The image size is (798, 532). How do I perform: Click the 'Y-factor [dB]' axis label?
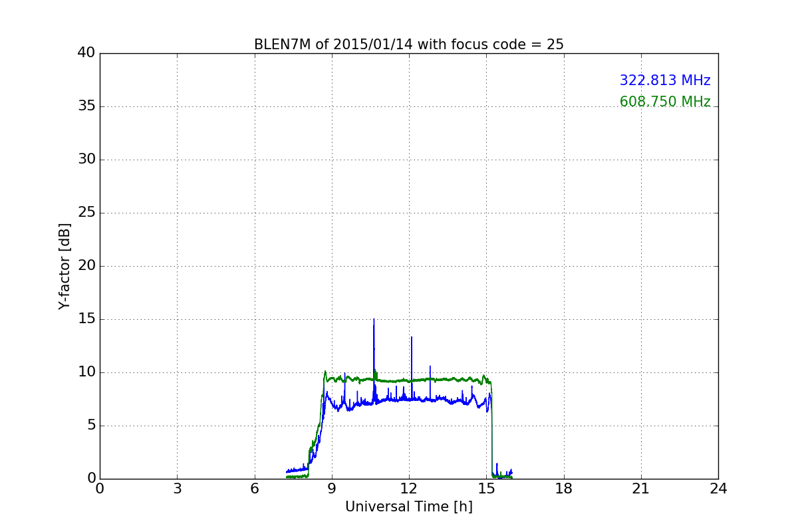(65, 266)
